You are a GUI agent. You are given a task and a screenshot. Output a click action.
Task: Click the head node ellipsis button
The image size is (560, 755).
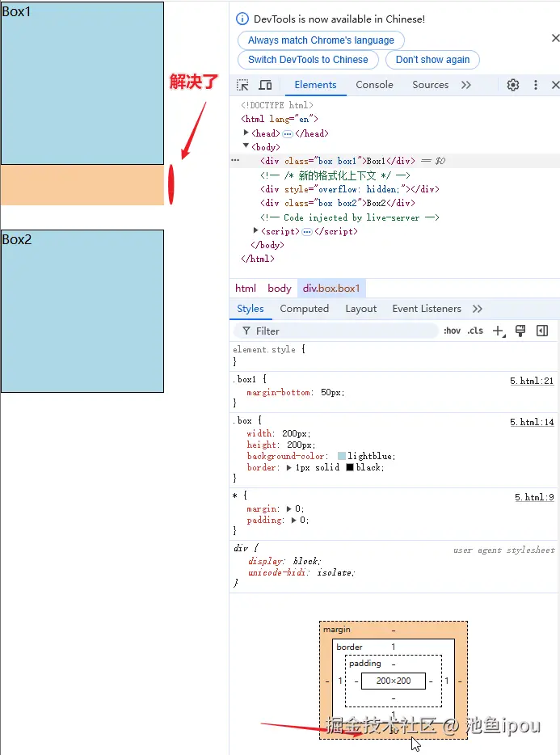pos(288,134)
